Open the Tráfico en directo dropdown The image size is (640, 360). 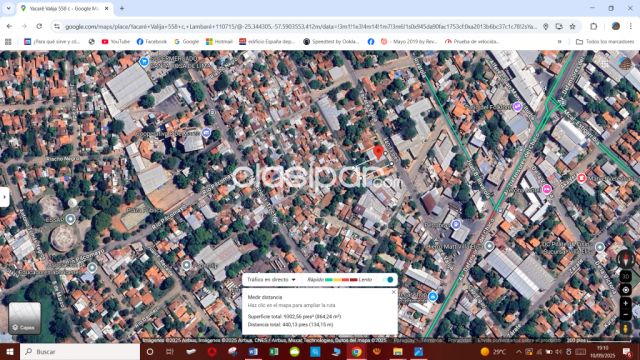271,280
